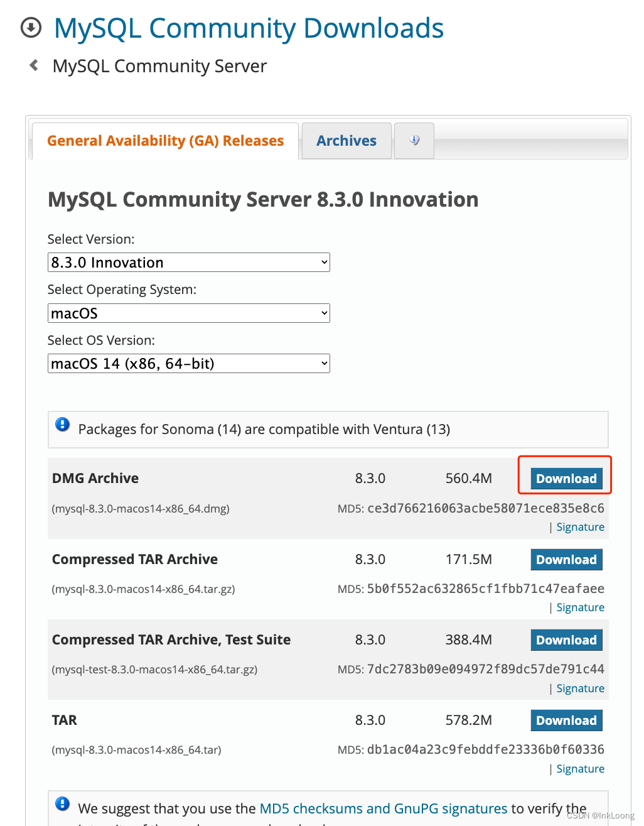Click the info icon beside MD5 checksums suggestion
Image resolution: width=644 pixels, height=826 pixels.
point(63,804)
